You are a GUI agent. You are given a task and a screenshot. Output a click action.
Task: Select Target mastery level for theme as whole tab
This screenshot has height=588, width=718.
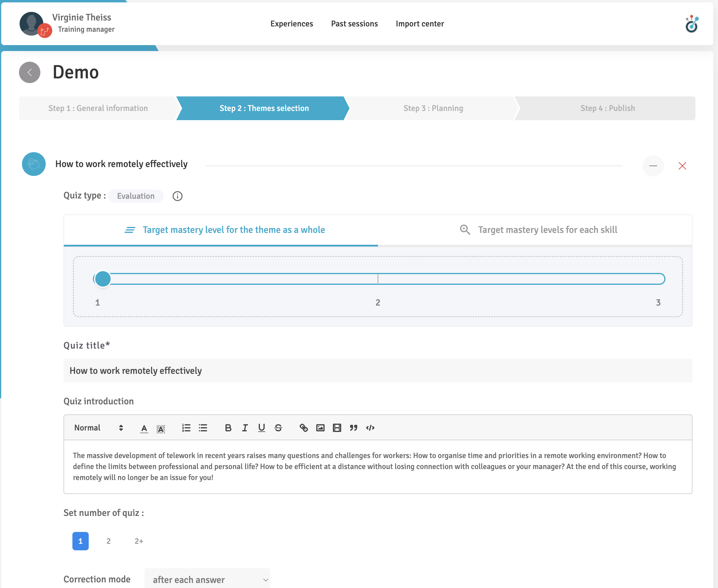pyautogui.click(x=221, y=230)
